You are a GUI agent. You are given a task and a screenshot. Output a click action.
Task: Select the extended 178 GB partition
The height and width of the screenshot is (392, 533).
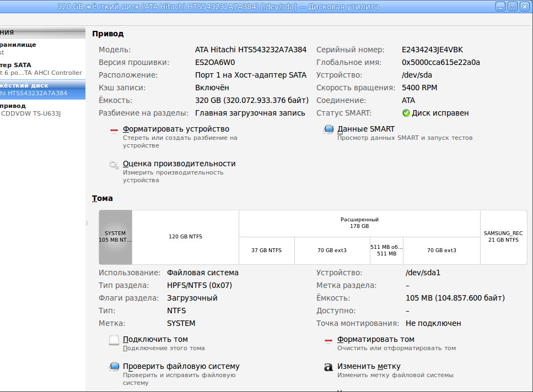point(359,223)
